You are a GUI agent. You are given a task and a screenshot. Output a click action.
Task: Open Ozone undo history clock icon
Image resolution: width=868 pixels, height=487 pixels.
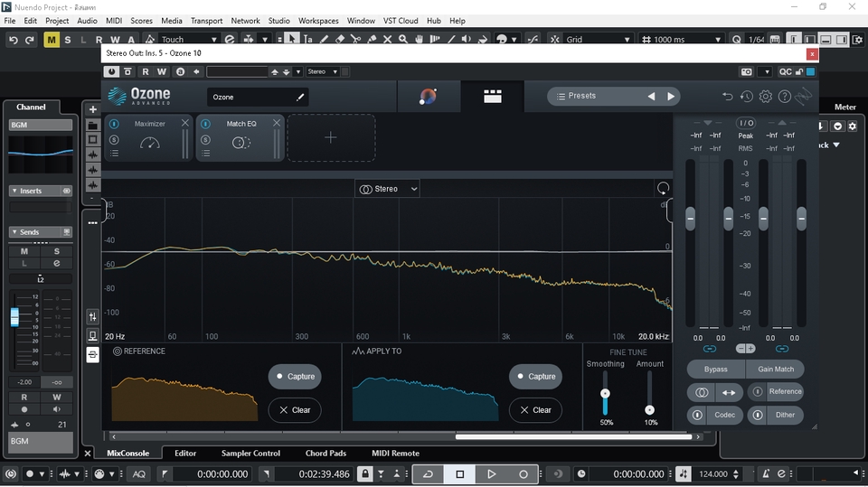tap(746, 97)
